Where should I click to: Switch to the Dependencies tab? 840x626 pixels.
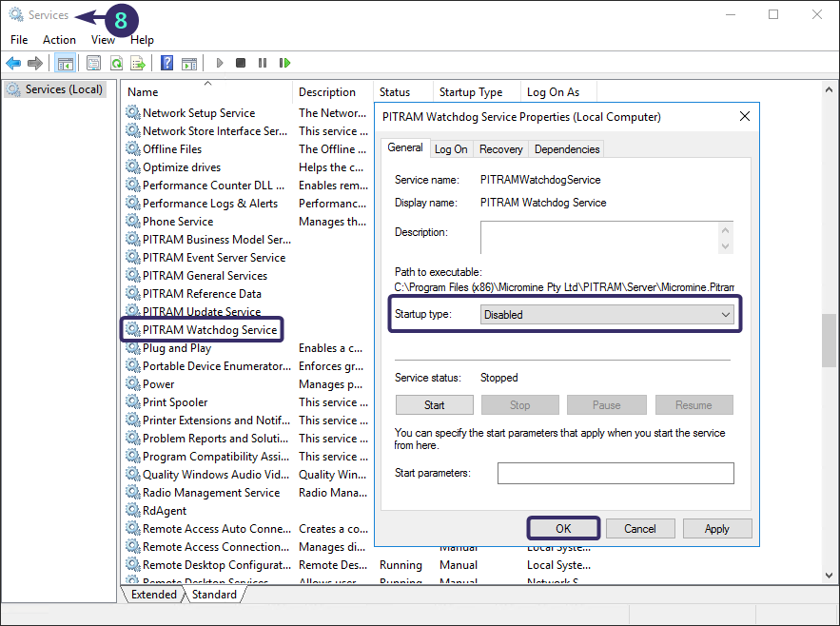pyautogui.click(x=566, y=148)
